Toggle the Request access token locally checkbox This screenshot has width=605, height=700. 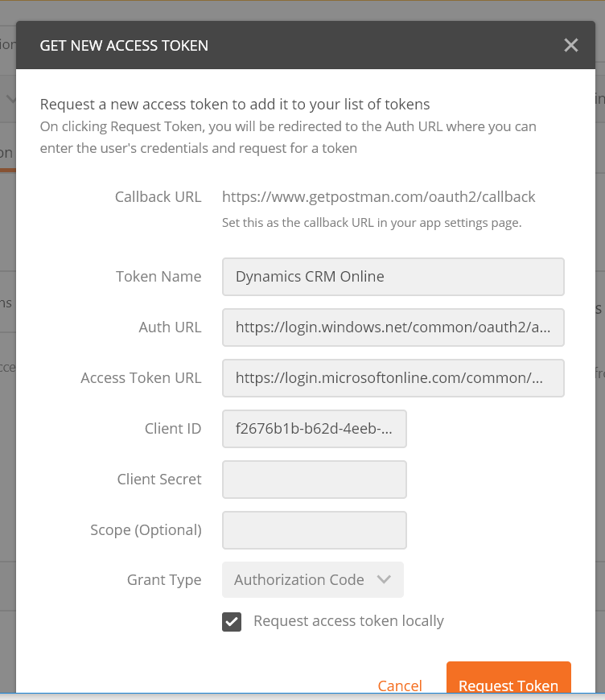(232, 621)
